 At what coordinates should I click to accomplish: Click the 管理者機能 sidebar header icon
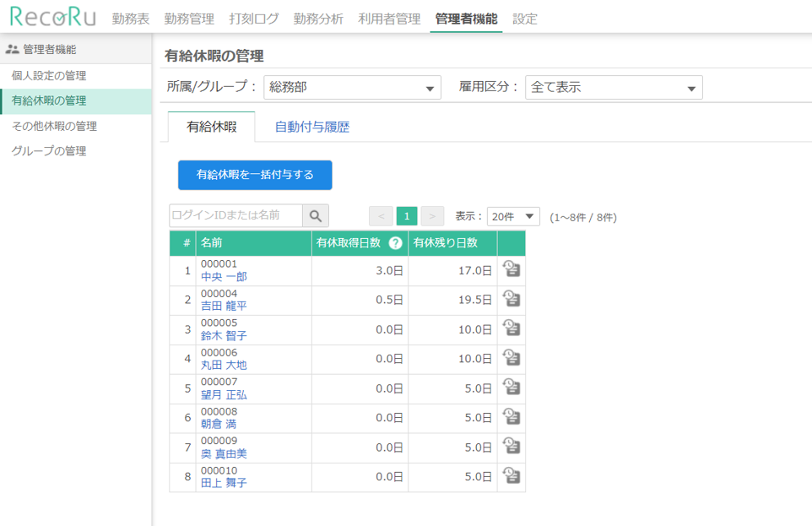point(13,51)
